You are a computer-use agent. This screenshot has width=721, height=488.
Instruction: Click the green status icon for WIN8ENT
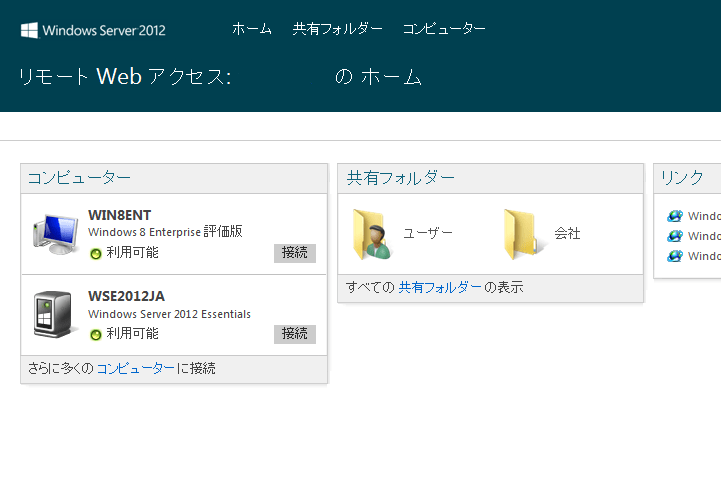96,253
